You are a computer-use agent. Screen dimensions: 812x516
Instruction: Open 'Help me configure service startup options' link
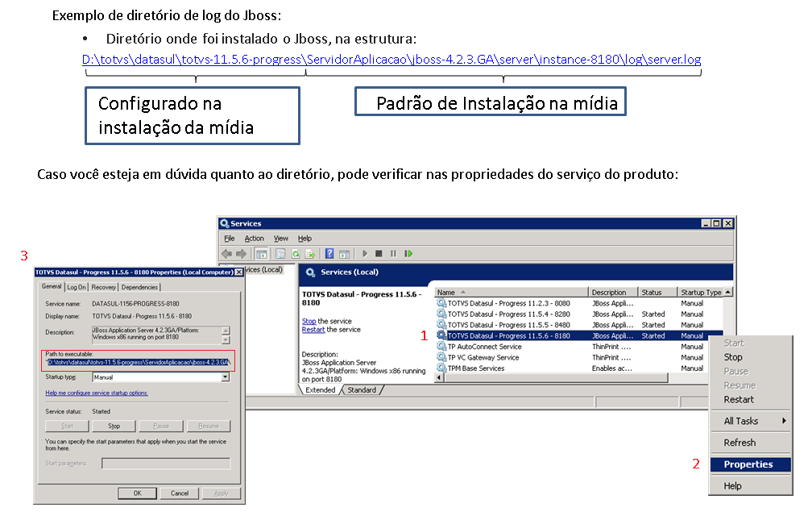coord(97,393)
